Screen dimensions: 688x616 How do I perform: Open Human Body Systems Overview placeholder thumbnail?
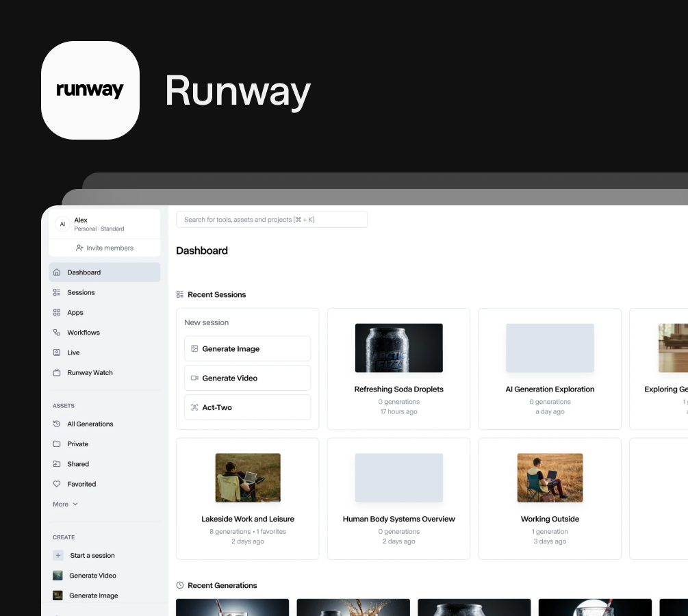399,477
